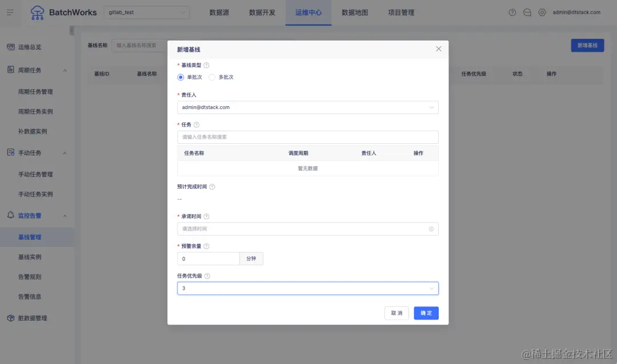Screen dimensions: 617x364
Task: Collapse the 手动任务 menu group
Action: coord(65,153)
